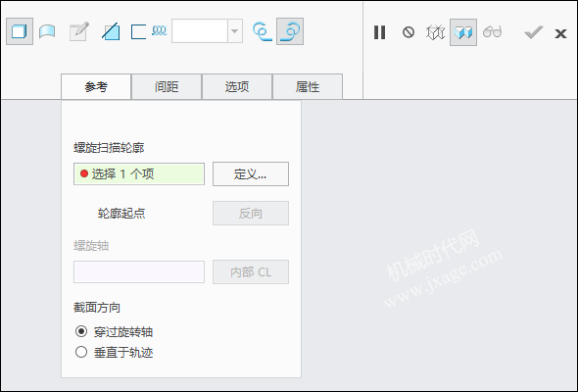
Task: Click the no-preview circle icon
Action: [x=409, y=32]
